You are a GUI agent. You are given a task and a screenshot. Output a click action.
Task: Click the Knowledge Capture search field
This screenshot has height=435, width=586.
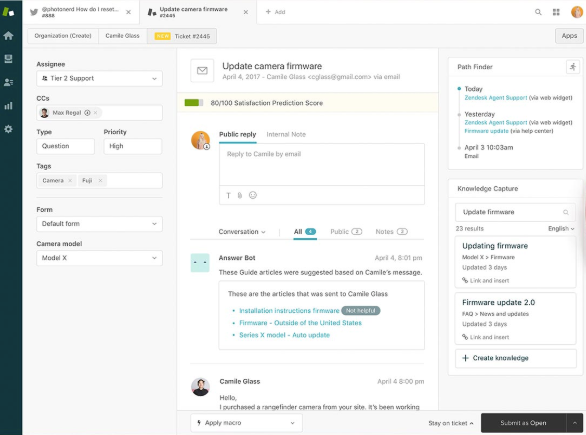515,212
